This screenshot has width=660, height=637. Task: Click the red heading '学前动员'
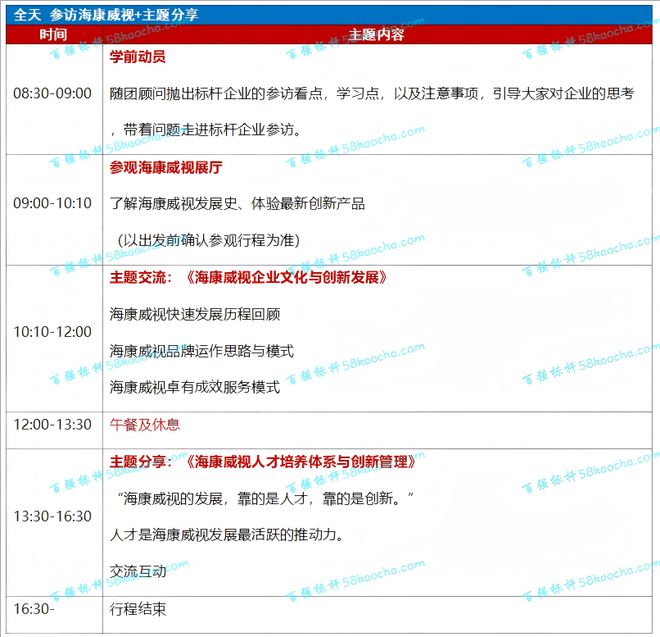138,56
